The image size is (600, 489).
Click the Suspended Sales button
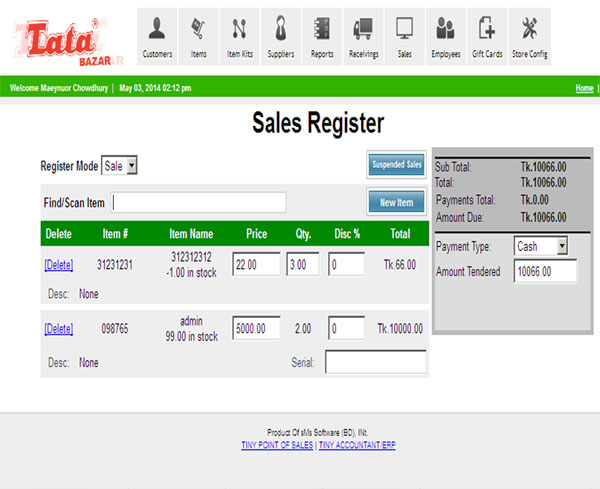click(397, 165)
